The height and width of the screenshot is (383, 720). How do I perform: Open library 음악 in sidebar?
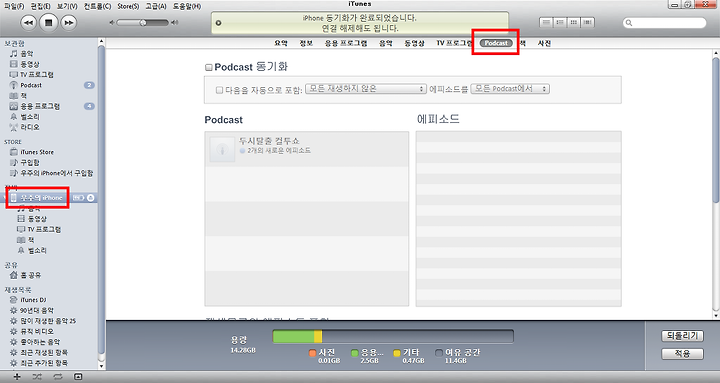tap(27, 54)
